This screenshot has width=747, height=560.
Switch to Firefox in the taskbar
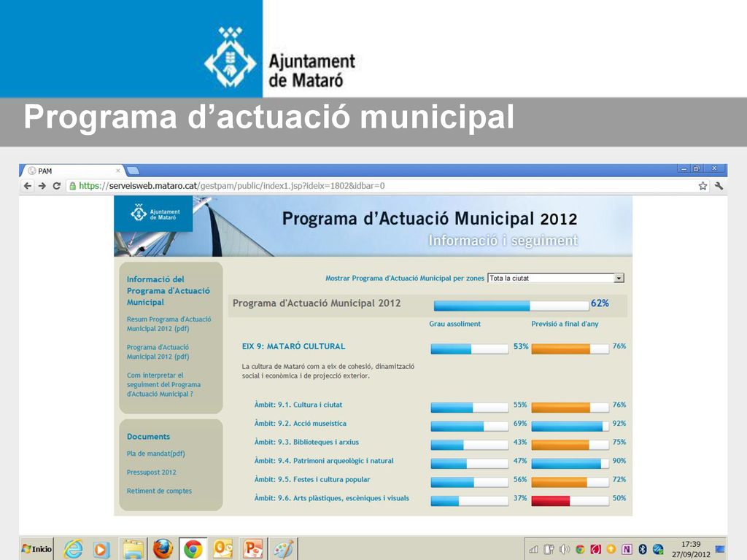pyautogui.click(x=163, y=549)
